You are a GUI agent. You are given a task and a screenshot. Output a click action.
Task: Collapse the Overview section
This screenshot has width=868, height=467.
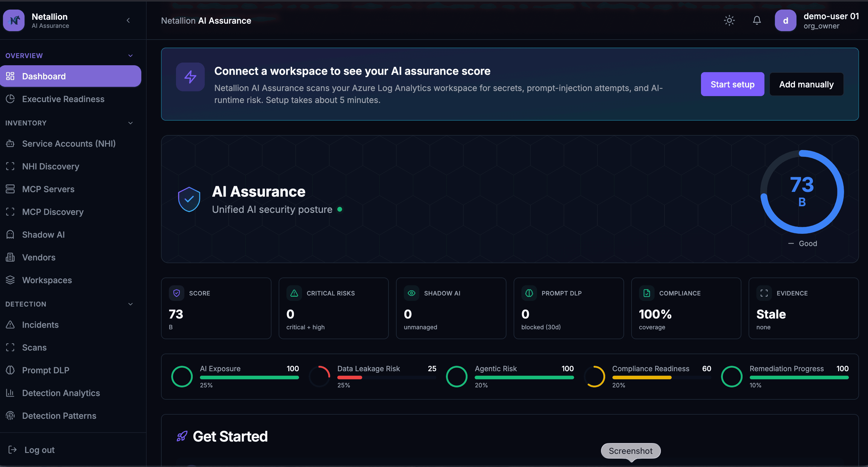tap(130, 56)
